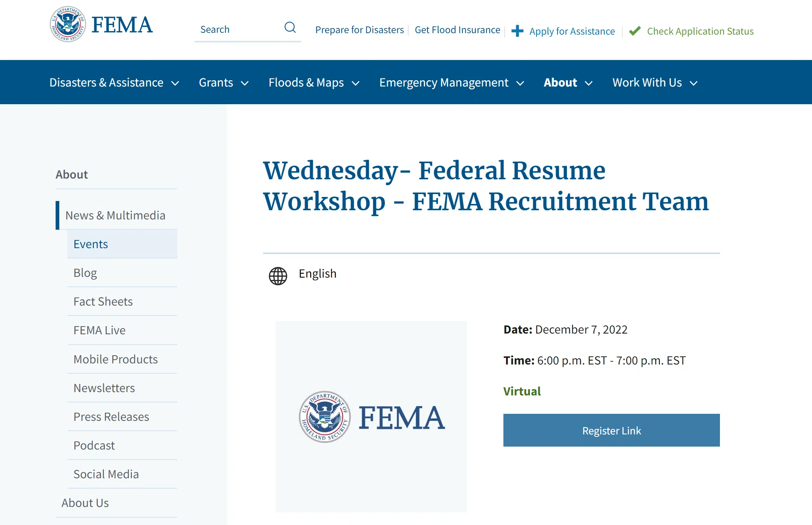Open Mobile Products in the sidebar

click(x=122, y=359)
